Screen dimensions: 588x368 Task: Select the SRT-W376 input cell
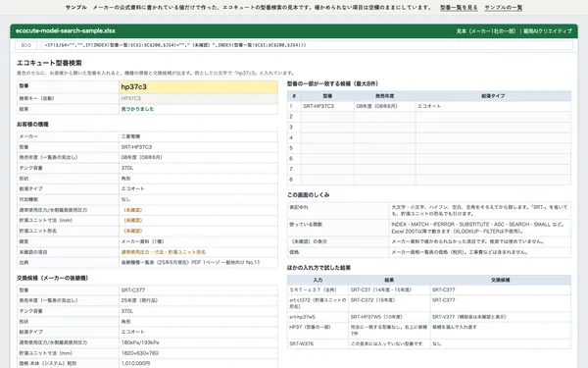tap(318, 343)
